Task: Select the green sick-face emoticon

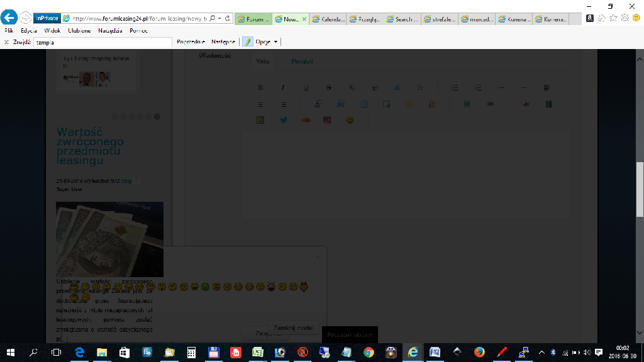Action: 206,287
